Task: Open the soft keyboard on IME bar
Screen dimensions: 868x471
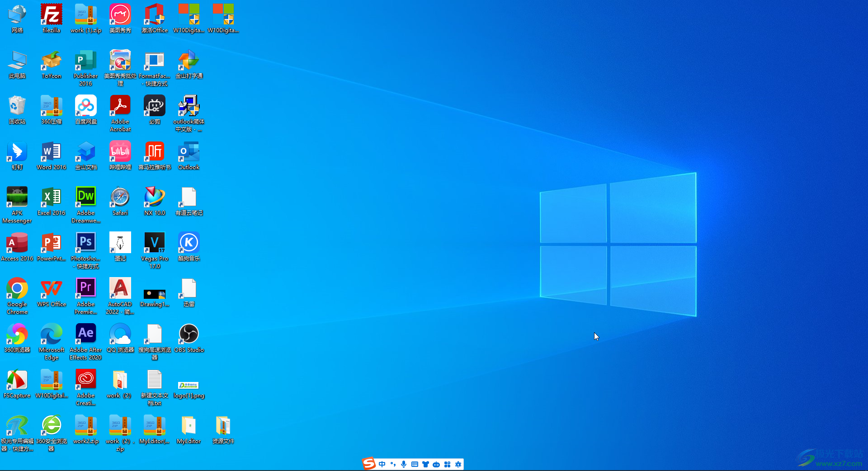Action: [x=415, y=464]
